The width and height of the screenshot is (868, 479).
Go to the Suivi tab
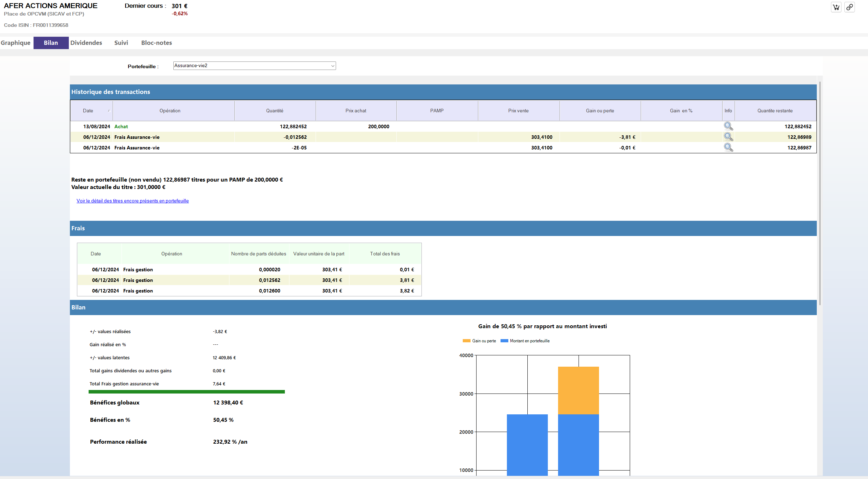pos(121,43)
